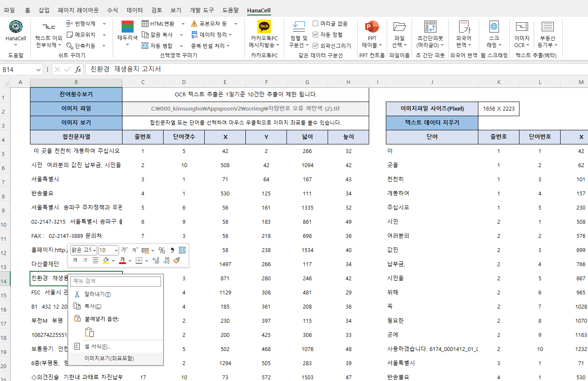Click the 초간단피봇 icon
588x381 pixels.
pyautogui.click(x=430, y=27)
